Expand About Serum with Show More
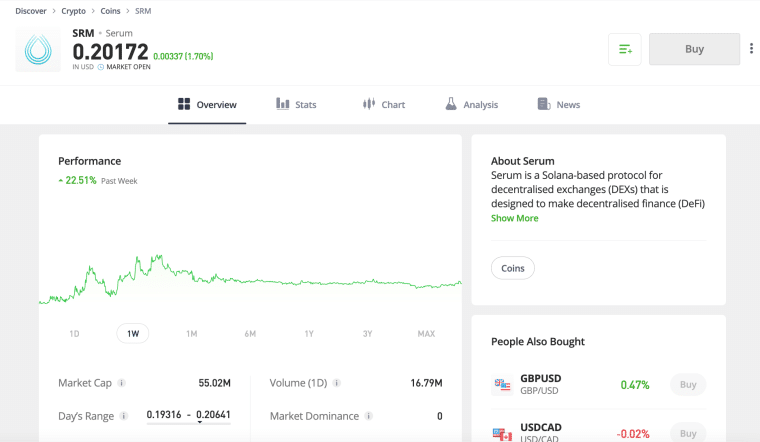Image resolution: width=760 pixels, height=442 pixels. coord(515,218)
